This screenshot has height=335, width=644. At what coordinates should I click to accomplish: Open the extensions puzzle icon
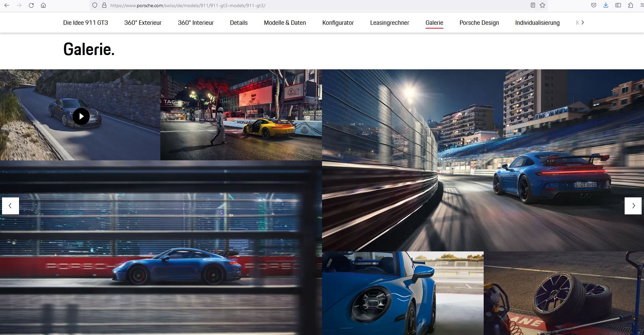(x=630, y=5)
